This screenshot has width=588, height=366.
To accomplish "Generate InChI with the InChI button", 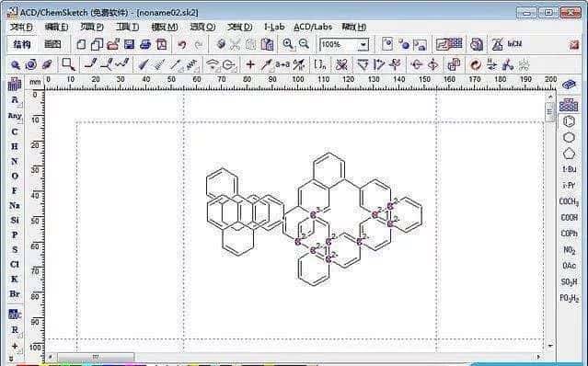I will (x=515, y=44).
